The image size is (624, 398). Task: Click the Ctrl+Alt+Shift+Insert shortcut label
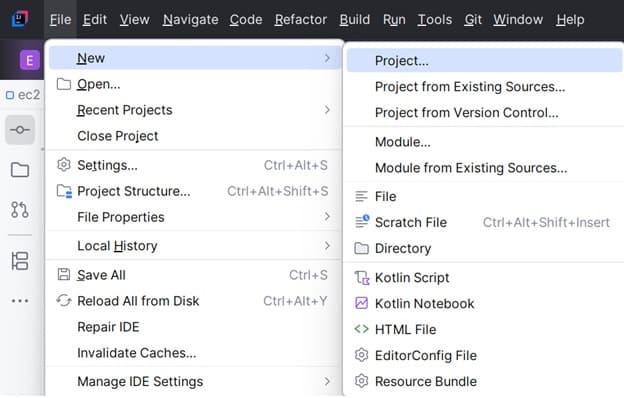point(546,222)
